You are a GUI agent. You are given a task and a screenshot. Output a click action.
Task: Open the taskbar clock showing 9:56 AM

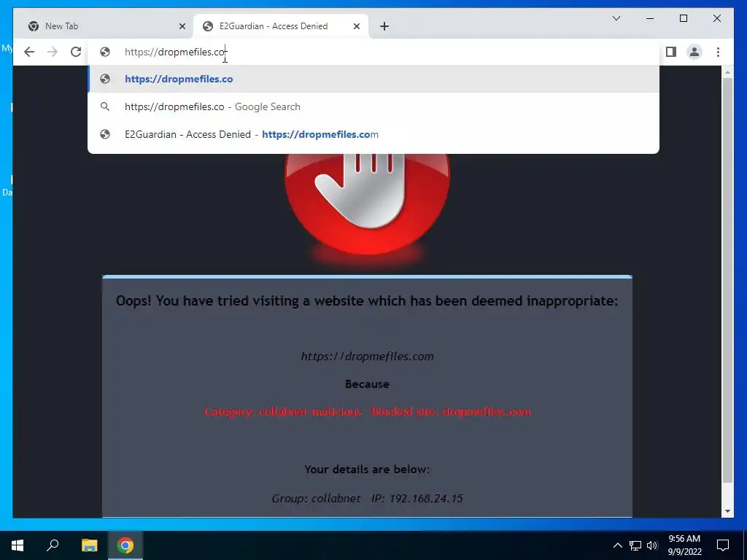click(x=684, y=545)
